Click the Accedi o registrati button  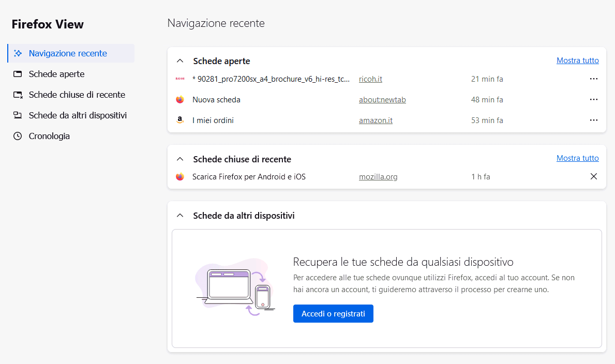pyautogui.click(x=333, y=314)
